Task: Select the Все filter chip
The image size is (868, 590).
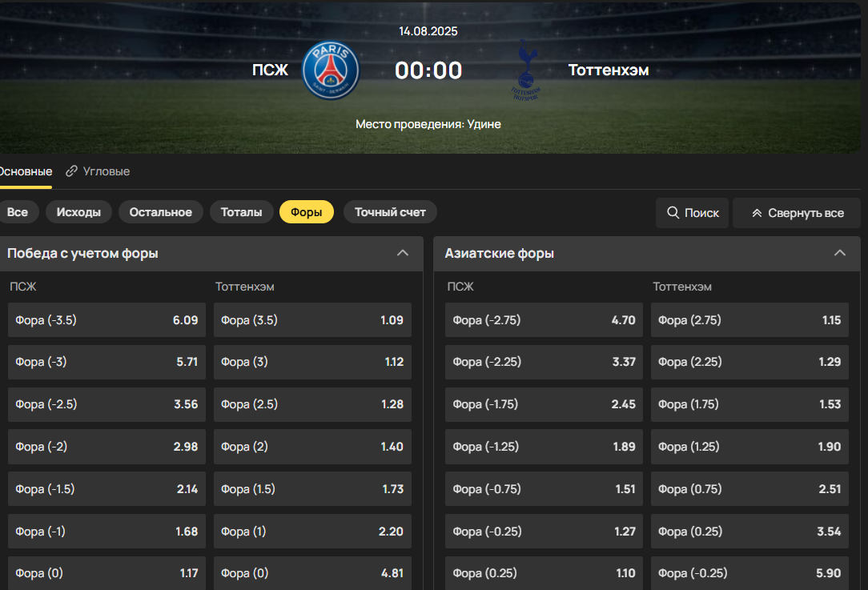Action: tap(18, 212)
